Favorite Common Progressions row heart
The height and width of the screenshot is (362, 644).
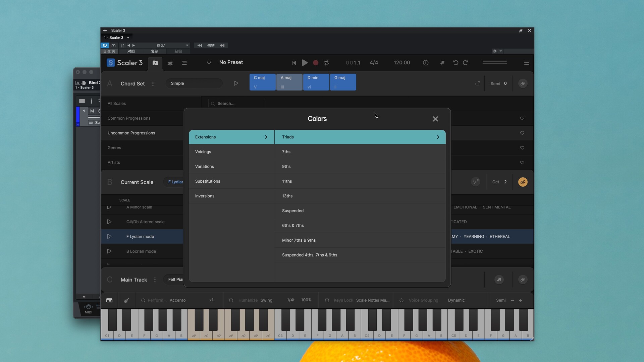point(522,118)
